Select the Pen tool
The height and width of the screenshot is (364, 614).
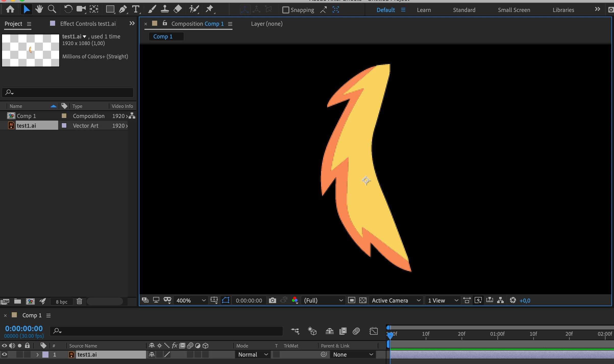pos(123,9)
